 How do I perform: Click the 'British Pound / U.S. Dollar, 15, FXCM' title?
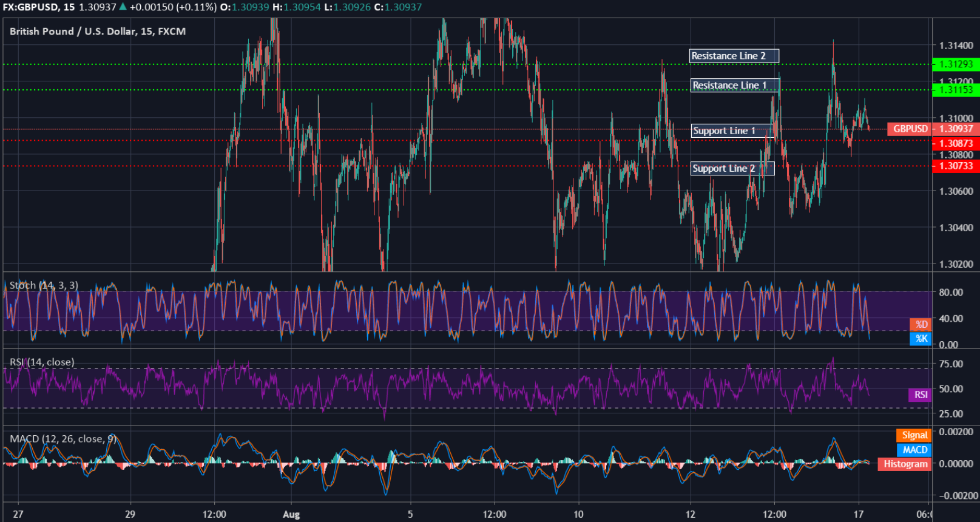pos(98,31)
